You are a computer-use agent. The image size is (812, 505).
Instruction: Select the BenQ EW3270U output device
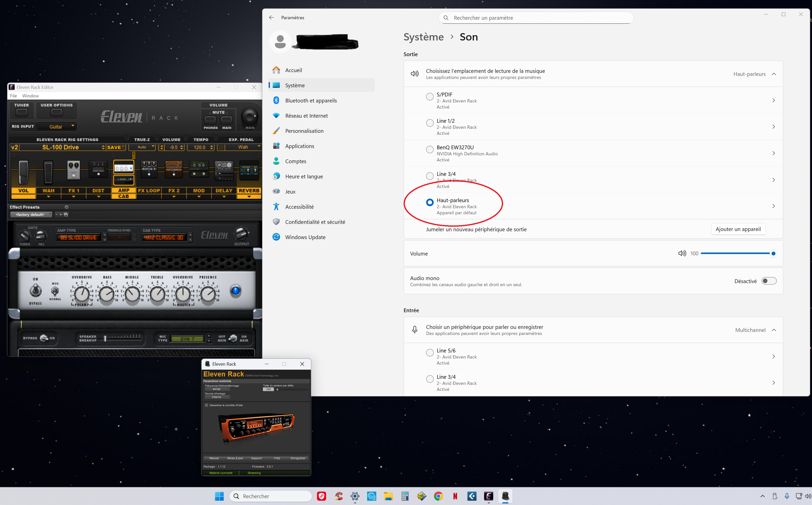coord(430,150)
